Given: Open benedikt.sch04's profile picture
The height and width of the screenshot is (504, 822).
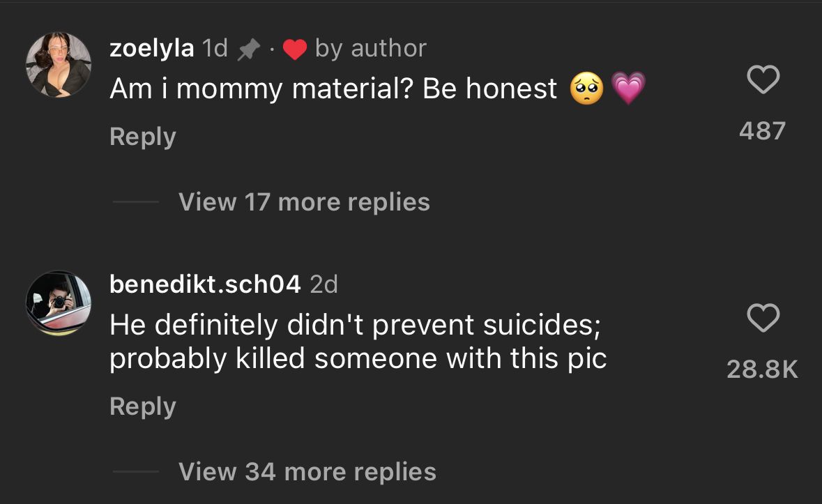Looking at the screenshot, I should point(59,303).
